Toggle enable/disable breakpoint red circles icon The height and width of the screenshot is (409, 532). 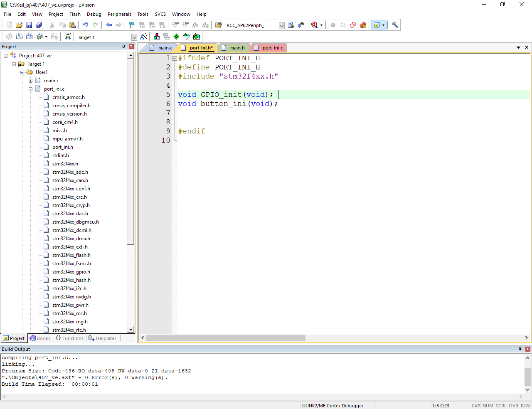click(353, 25)
